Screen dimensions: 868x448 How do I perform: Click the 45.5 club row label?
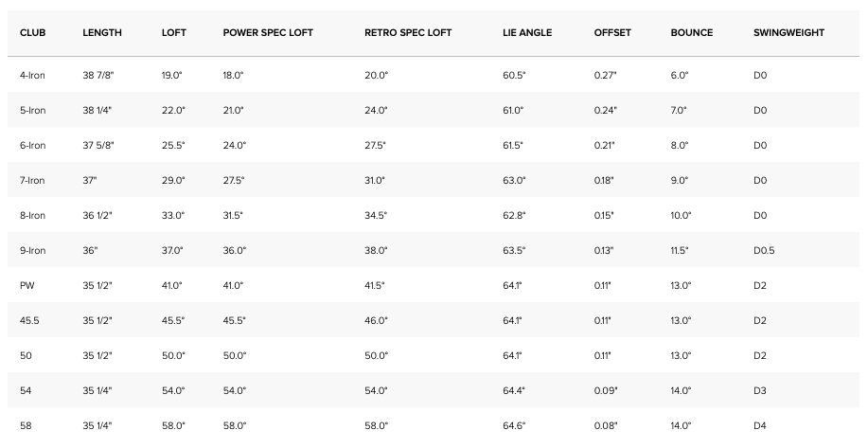29,320
